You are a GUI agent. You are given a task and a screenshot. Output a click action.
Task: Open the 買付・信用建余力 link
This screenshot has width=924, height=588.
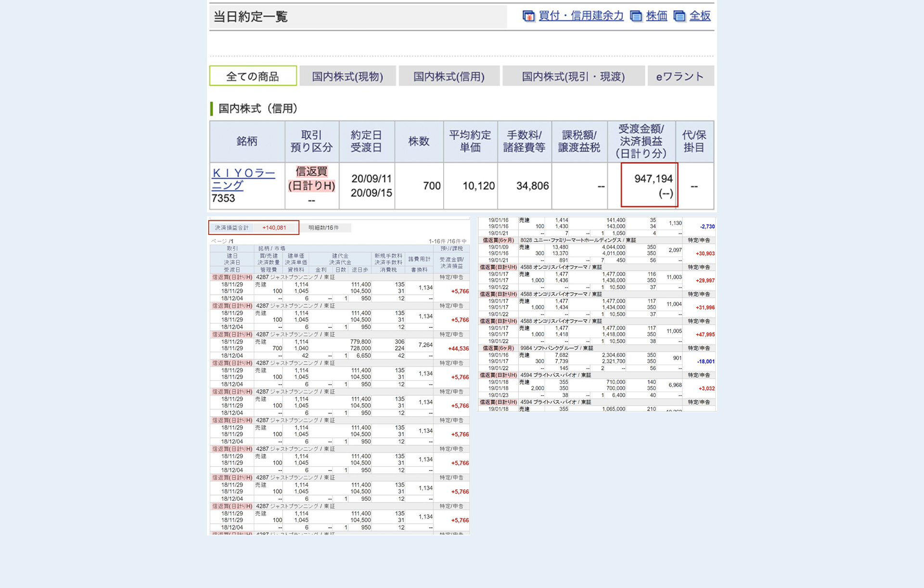tap(580, 16)
